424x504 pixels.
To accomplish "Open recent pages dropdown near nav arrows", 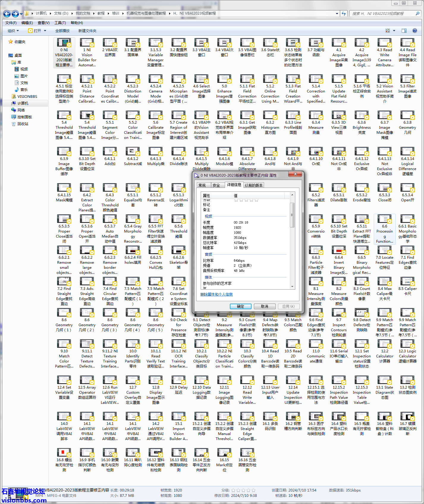I will coord(21,14).
